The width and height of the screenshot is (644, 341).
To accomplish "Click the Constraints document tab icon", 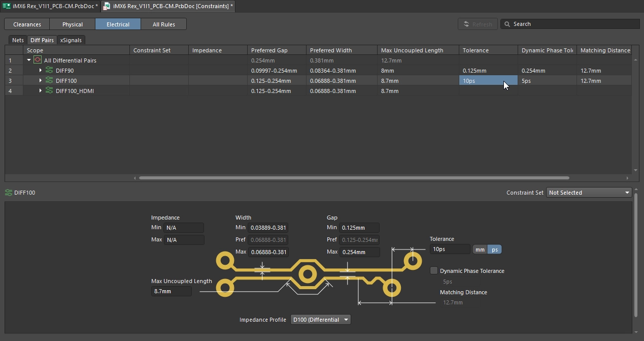I will (x=107, y=6).
